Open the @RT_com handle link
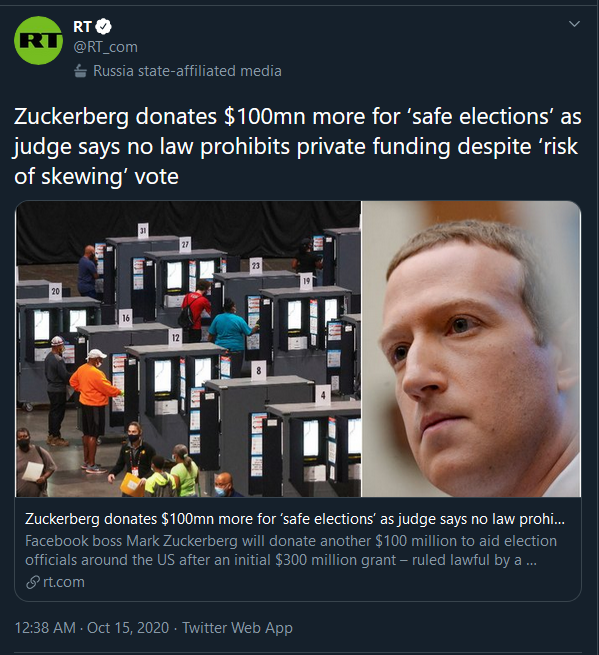Screen dimensions: 599x655 (x=105, y=47)
